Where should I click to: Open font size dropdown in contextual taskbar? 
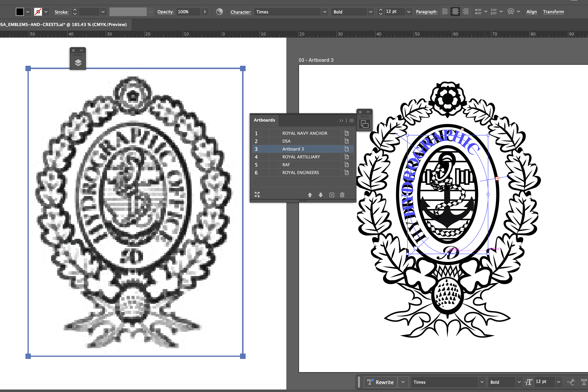[x=558, y=382]
